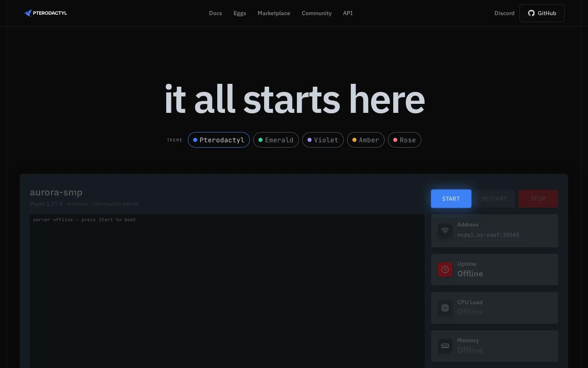The height and width of the screenshot is (368, 588).
Task: Go to Eggs in navigation
Action: coord(240,13)
